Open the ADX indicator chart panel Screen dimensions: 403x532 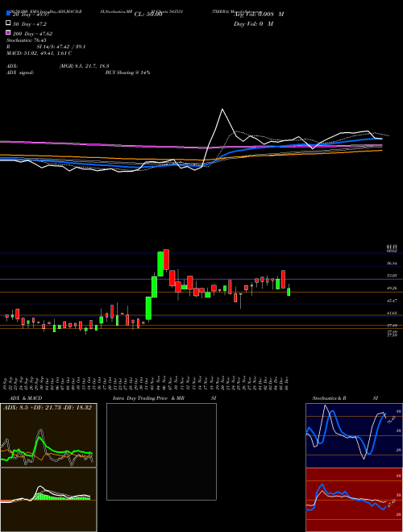pyautogui.click(x=48, y=435)
